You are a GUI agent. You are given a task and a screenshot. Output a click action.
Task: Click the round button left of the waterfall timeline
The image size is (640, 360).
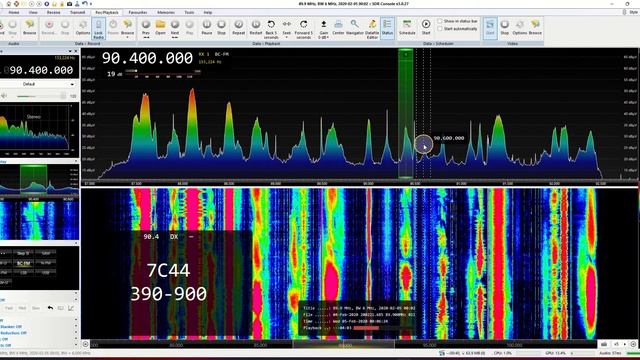(x=85, y=344)
